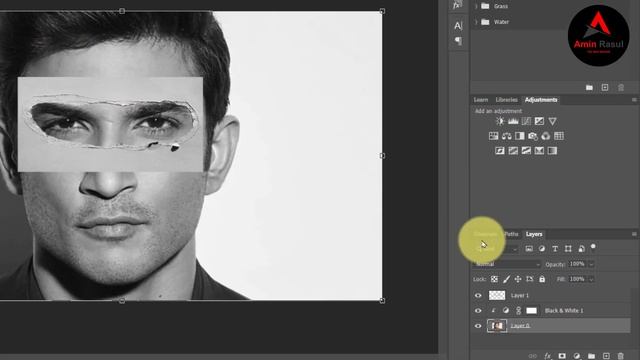
Task: Switch to the Libraries tab
Action: (506, 100)
